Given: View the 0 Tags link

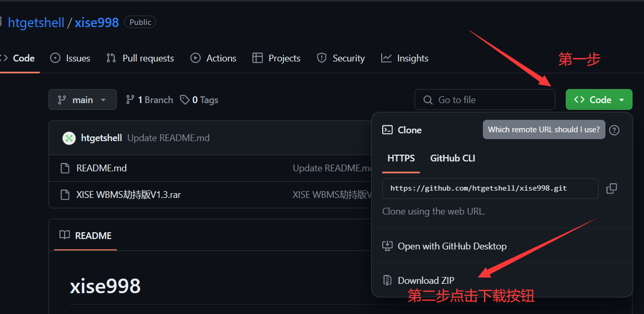Looking at the screenshot, I should pos(199,100).
